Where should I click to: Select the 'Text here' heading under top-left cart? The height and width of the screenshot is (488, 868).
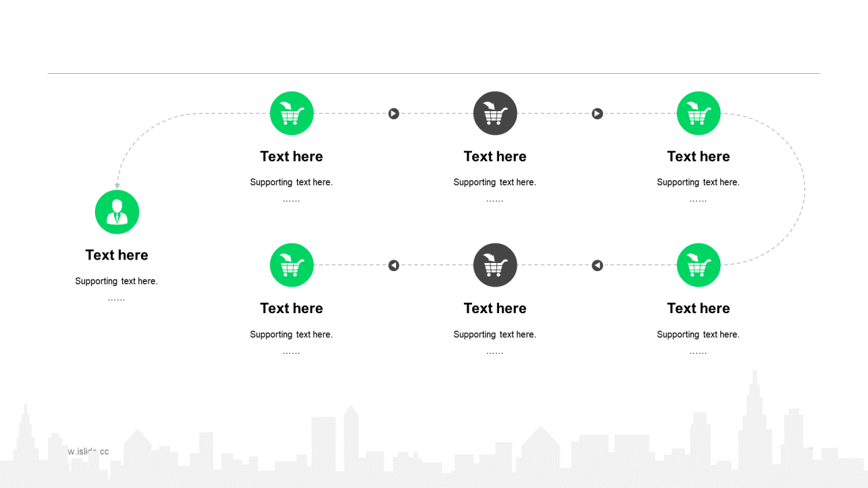pyautogui.click(x=292, y=157)
